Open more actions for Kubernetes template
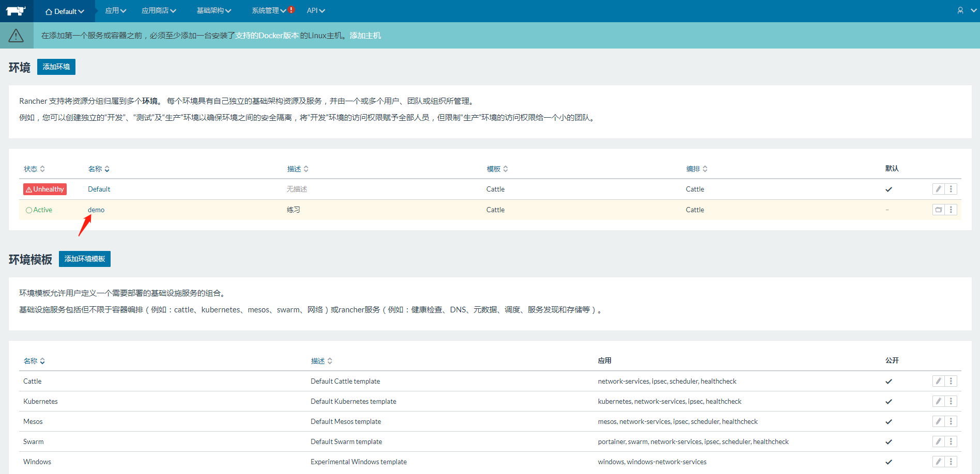 click(x=951, y=401)
